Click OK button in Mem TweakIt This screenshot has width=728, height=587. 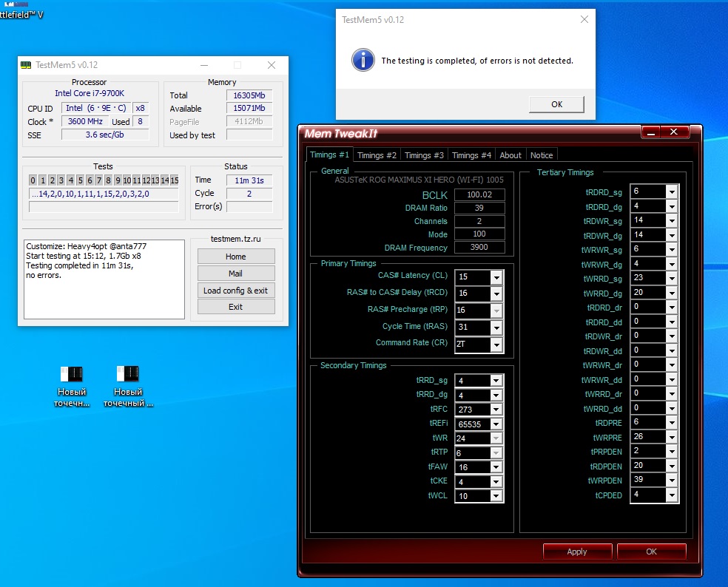[x=651, y=552]
